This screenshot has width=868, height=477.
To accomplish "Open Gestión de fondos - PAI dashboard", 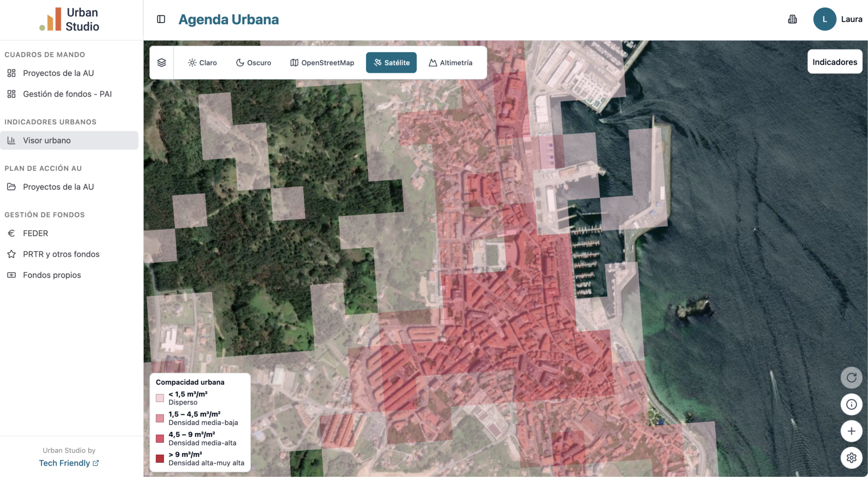I will pos(67,94).
